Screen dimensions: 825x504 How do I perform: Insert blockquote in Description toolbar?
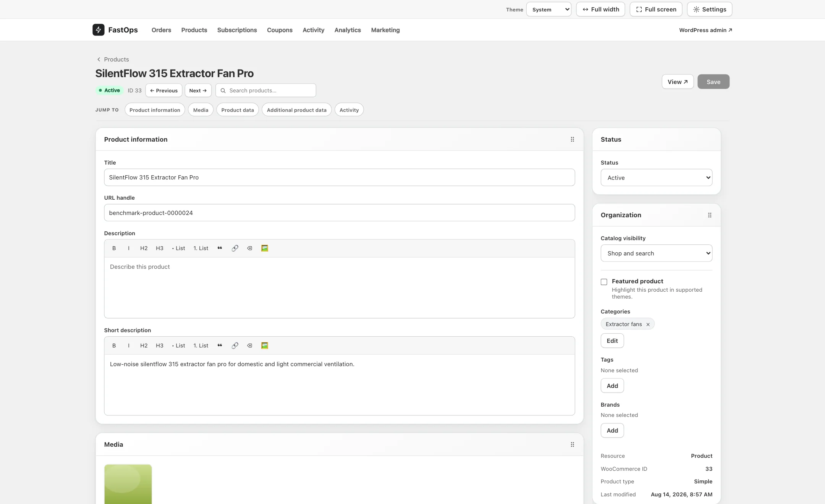tap(220, 248)
